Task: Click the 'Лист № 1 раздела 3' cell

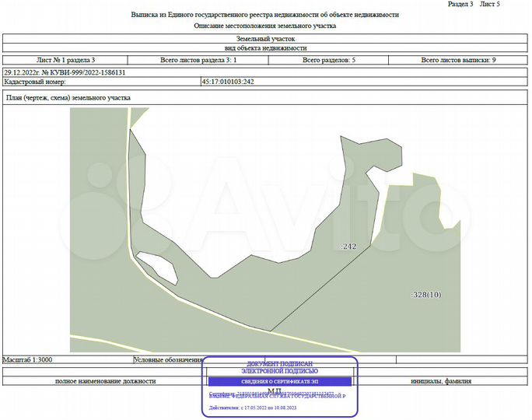Action: (x=65, y=60)
